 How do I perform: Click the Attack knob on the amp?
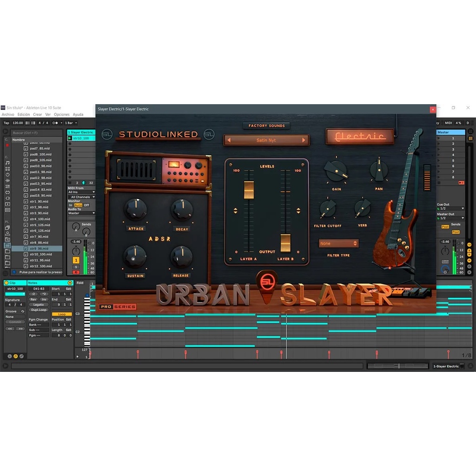point(136,209)
